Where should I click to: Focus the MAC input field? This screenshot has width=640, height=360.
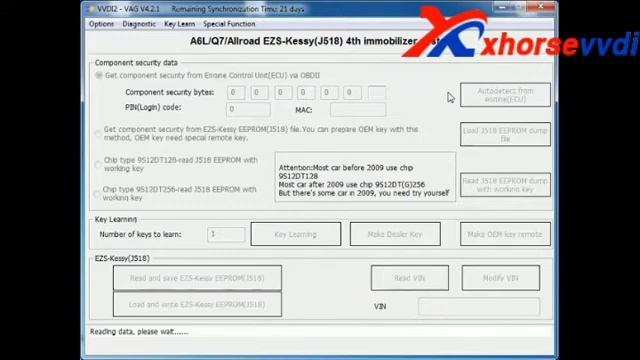[x=358, y=110]
